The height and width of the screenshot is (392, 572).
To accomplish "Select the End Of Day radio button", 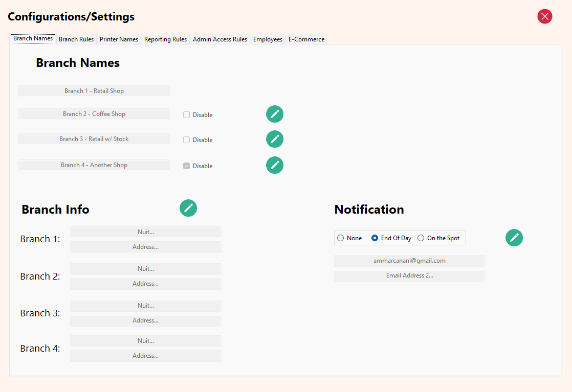I will click(x=375, y=238).
